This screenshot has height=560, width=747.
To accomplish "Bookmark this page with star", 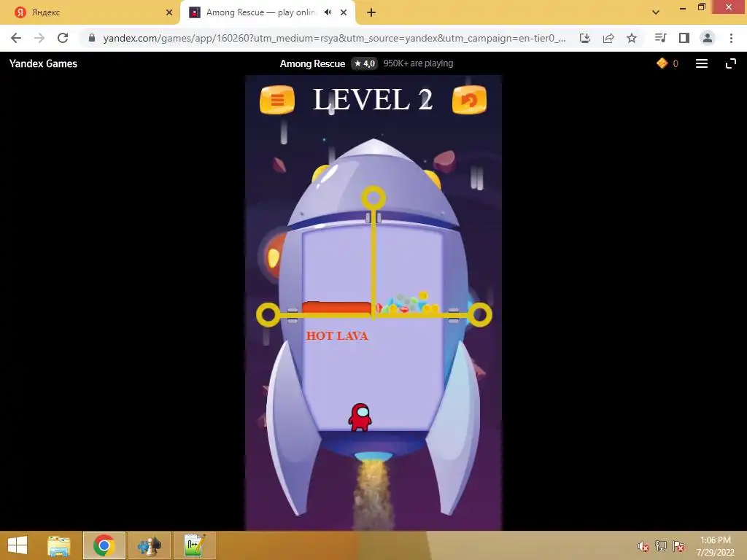I will click(632, 38).
